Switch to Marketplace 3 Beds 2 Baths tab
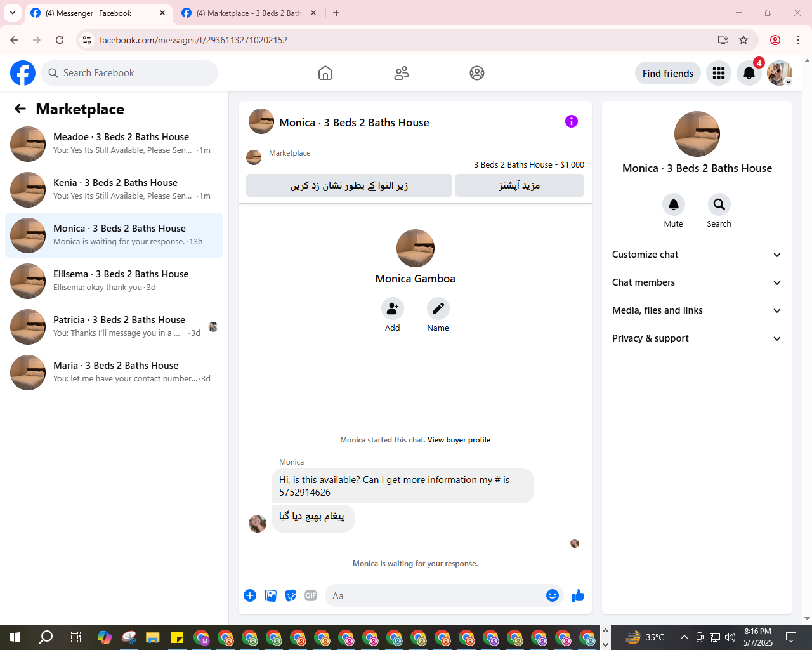The height and width of the screenshot is (650, 812). coord(249,13)
